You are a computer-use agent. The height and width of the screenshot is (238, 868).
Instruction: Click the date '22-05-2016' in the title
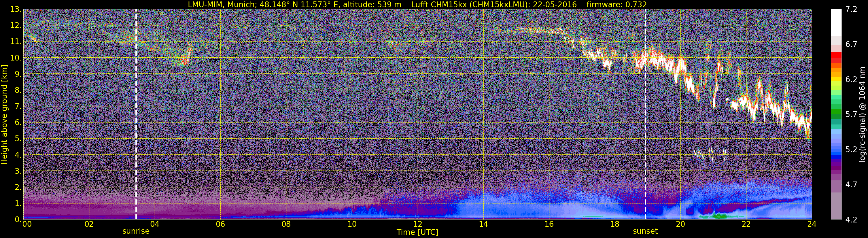pos(555,4)
